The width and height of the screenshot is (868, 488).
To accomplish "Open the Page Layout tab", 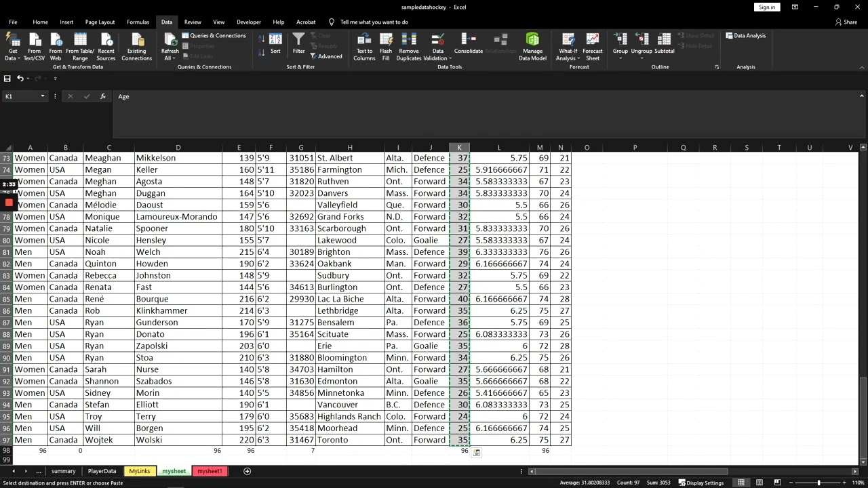I will click(100, 22).
